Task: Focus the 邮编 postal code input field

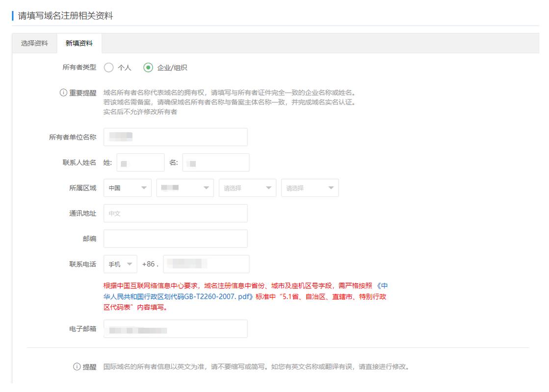Action: click(176, 239)
